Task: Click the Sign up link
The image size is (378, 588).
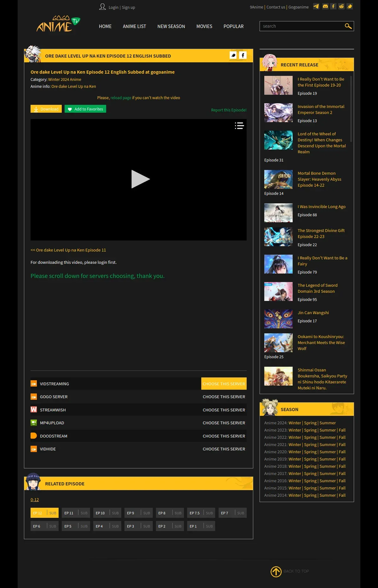Action: tap(129, 8)
